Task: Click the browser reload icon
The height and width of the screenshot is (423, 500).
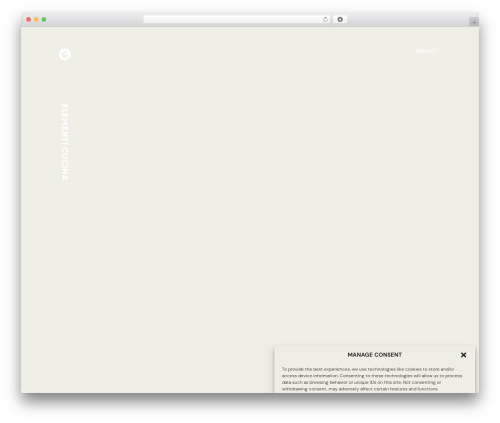Action: click(x=325, y=20)
